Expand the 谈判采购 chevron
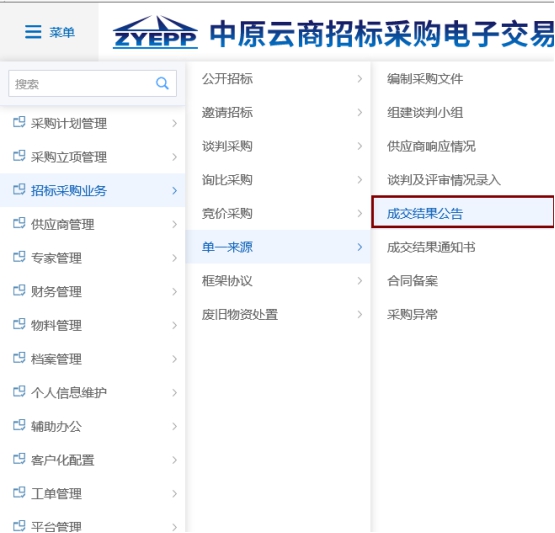555x533 pixels. (360, 146)
